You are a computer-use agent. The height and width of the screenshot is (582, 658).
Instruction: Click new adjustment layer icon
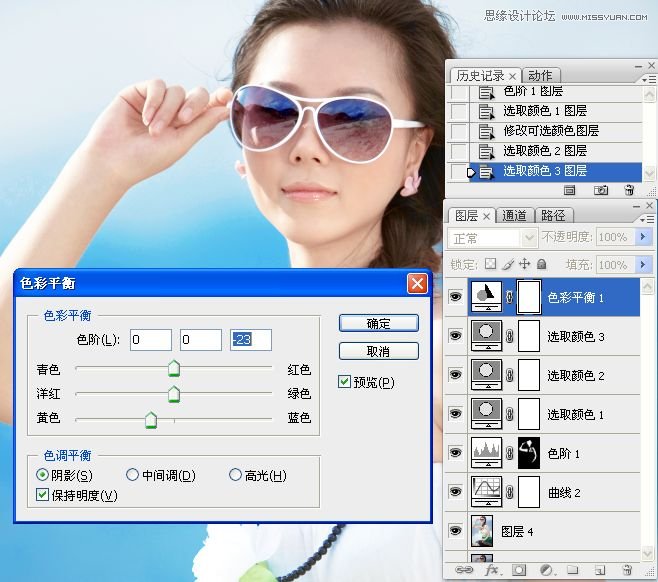click(546, 570)
